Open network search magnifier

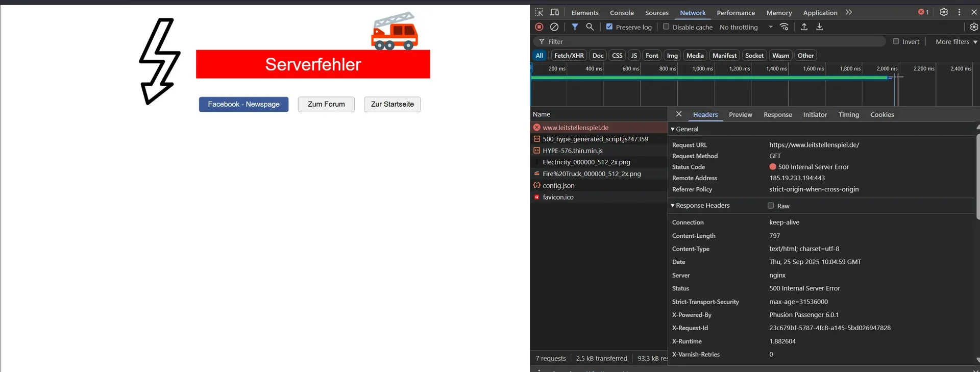tap(590, 27)
